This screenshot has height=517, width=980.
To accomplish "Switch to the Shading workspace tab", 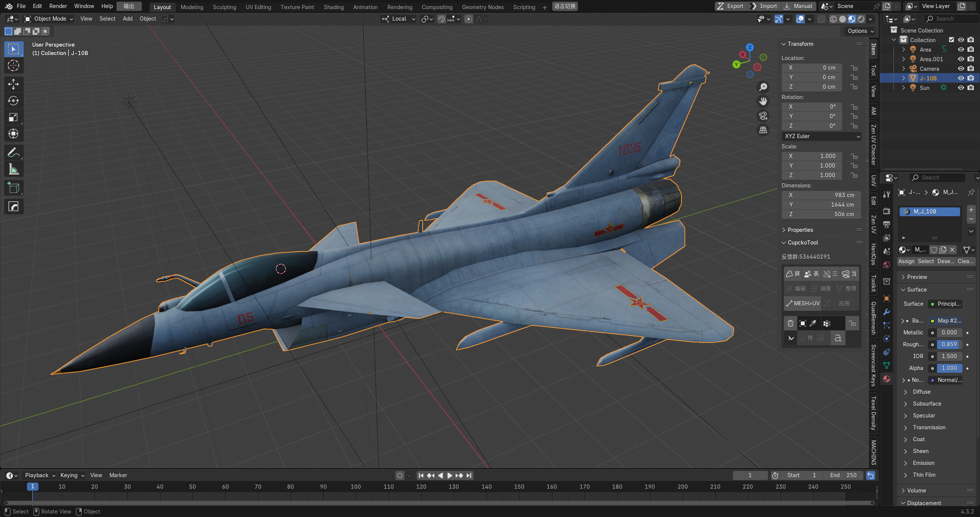I will [333, 7].
